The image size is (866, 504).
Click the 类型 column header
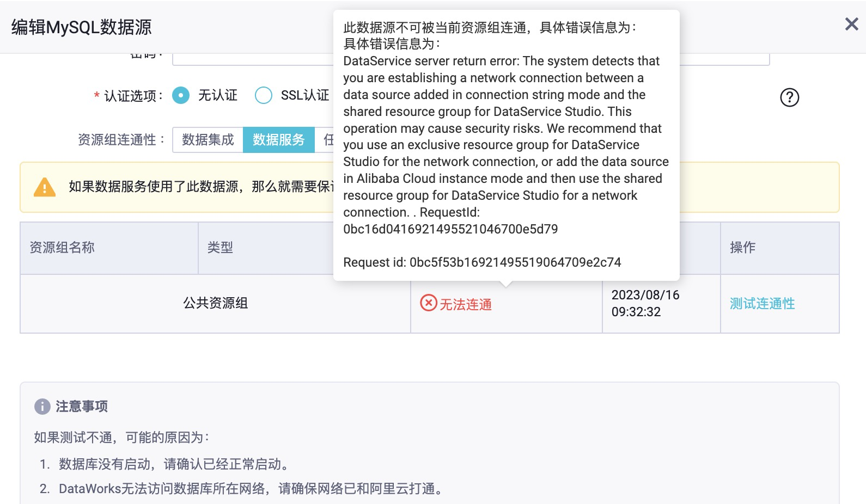(x=220, y=248)
